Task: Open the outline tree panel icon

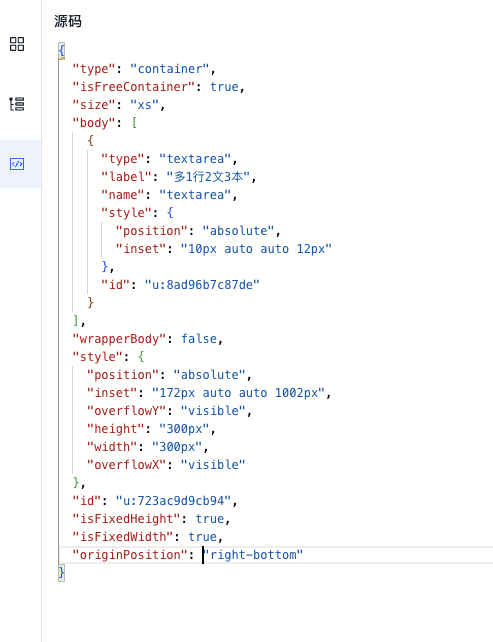Action: [x=17, y=104]
